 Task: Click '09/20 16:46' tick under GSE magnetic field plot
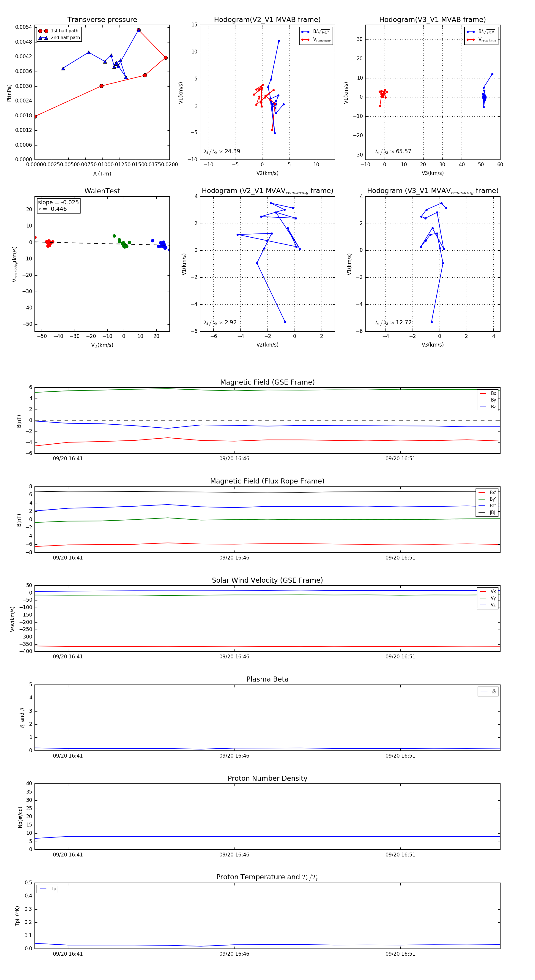pos(234,459)
